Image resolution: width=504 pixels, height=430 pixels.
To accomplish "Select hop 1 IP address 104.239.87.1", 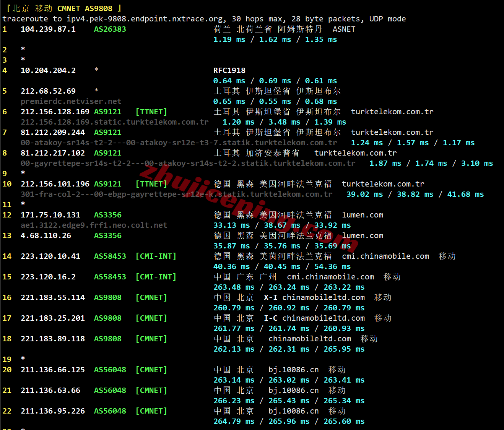I will tap(48, 29).
